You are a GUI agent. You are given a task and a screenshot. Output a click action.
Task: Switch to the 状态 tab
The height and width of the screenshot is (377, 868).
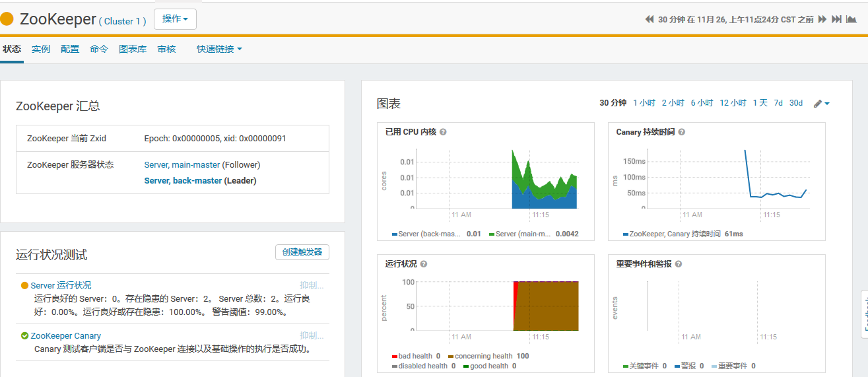coord(12,49)
